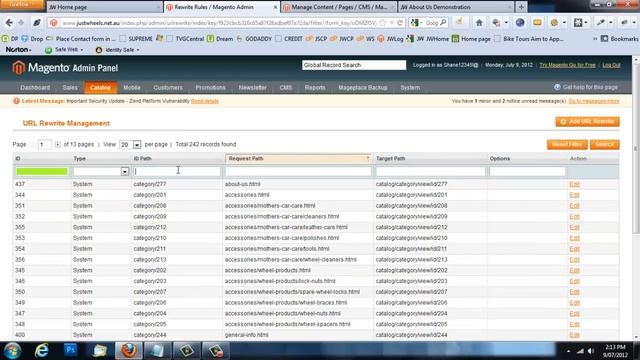Click Go to messages inbox link
640x360 pixels.
coord(594,101)
